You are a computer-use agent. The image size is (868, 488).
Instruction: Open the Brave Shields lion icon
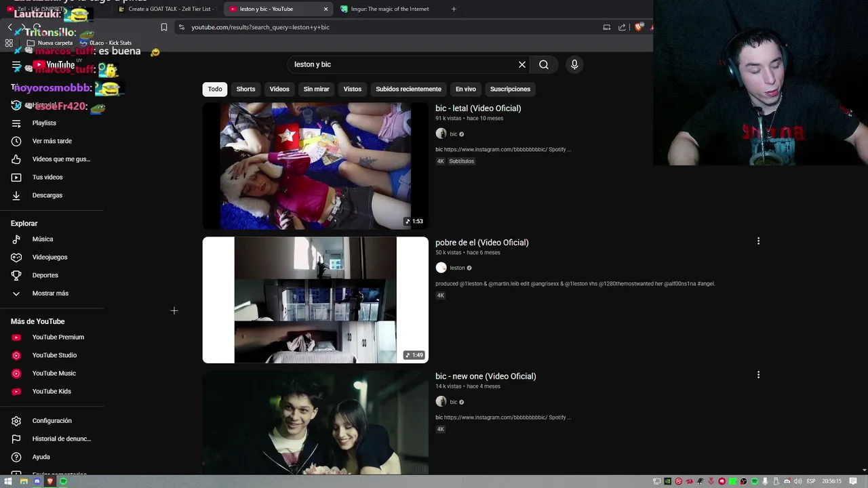[639, 27]
